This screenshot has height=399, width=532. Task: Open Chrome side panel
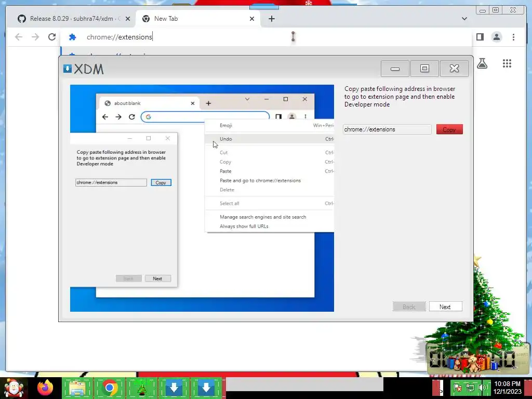point(480,37)
